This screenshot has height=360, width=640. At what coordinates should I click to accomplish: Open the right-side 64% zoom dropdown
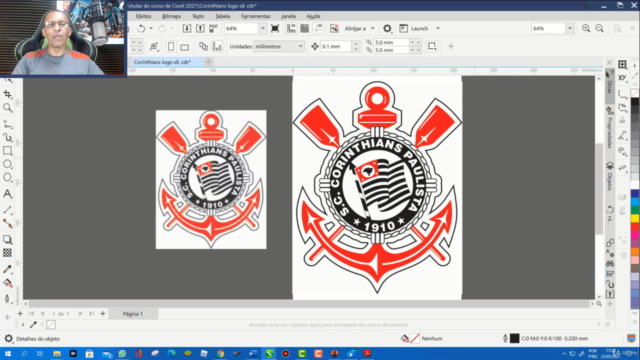click(569, 29)
